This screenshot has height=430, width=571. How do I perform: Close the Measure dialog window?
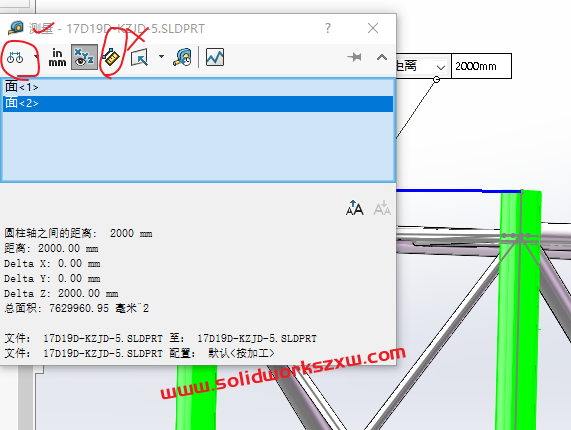(373, 28)
